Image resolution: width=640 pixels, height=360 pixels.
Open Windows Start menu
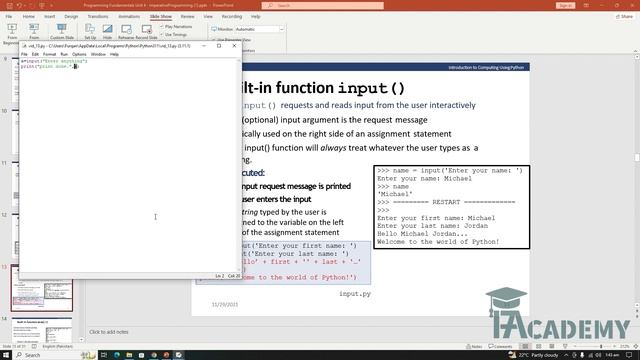6,355
